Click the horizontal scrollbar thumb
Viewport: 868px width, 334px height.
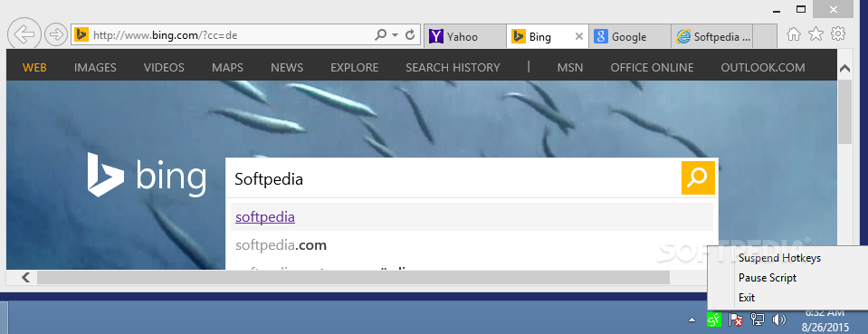353,278
